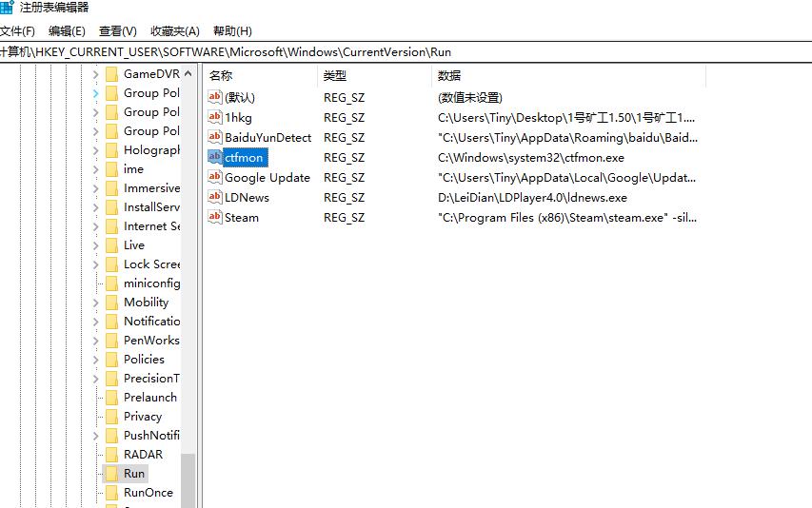Click the Lock Screen folder icon

pyautogui.click(x=111, y=264)
